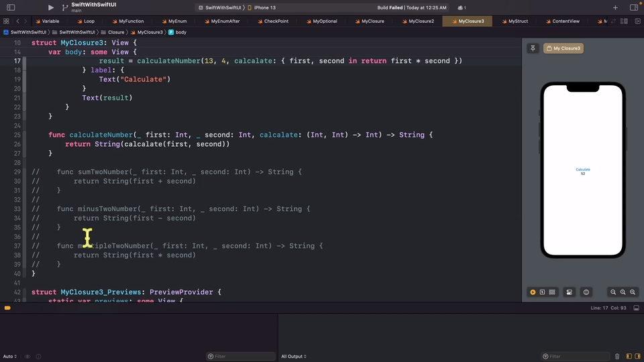Image resolution: width=644 pixels, height=362 pixels.
Task: Clear the console with trash icon
Action: [617, 356]
